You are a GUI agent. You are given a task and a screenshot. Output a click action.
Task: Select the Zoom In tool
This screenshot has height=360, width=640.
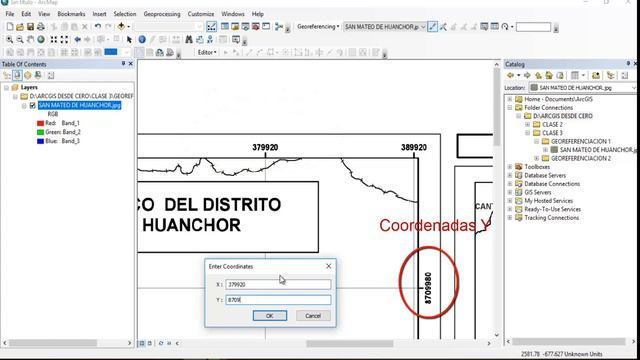[x=9, y=40]
